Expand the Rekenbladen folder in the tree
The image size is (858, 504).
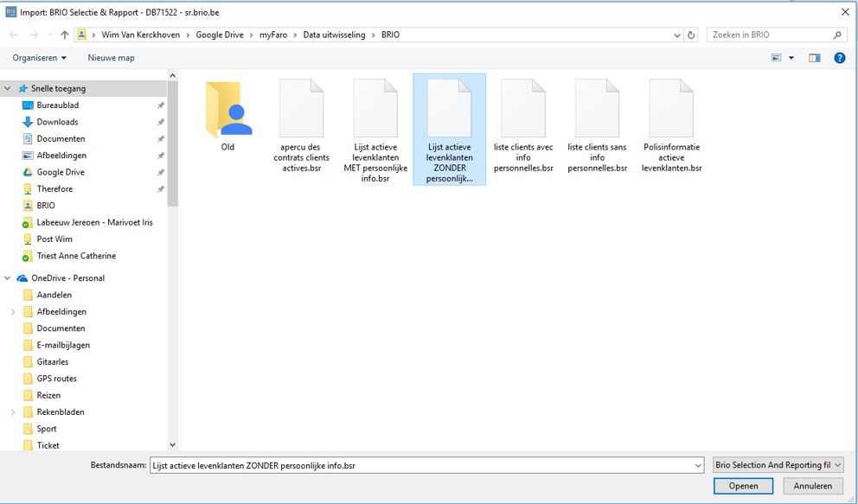[12, 412]
